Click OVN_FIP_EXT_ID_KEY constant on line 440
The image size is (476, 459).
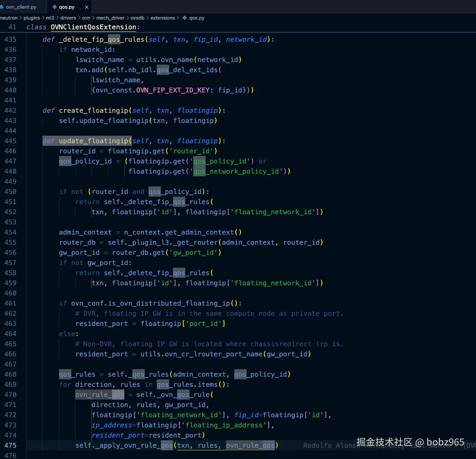173,90
